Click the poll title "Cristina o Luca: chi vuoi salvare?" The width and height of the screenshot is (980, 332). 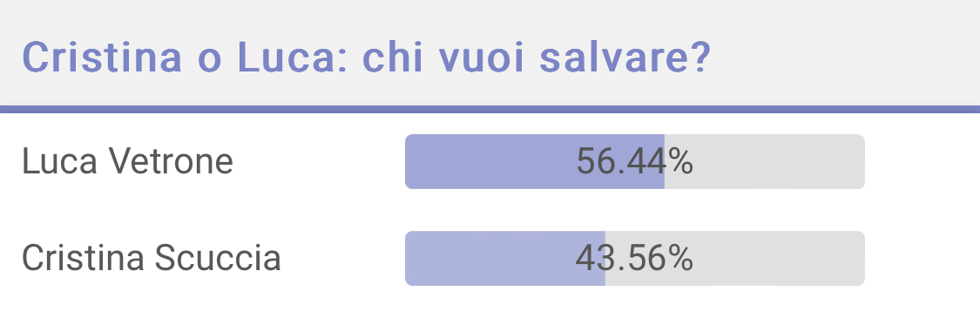(x=366, y=58)
